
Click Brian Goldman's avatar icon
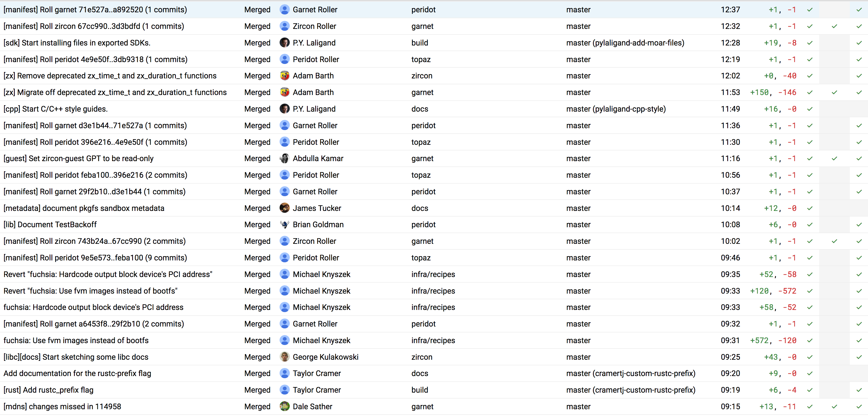(x=284, y=225)
